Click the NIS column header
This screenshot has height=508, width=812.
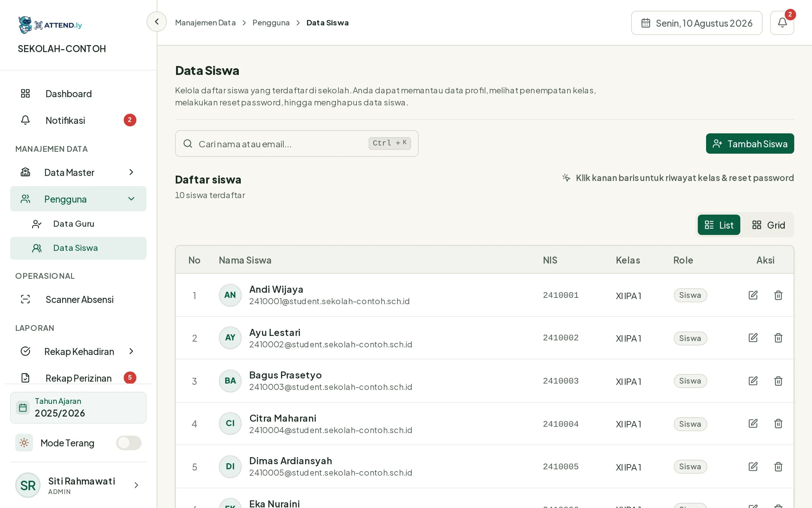point(550,260)
